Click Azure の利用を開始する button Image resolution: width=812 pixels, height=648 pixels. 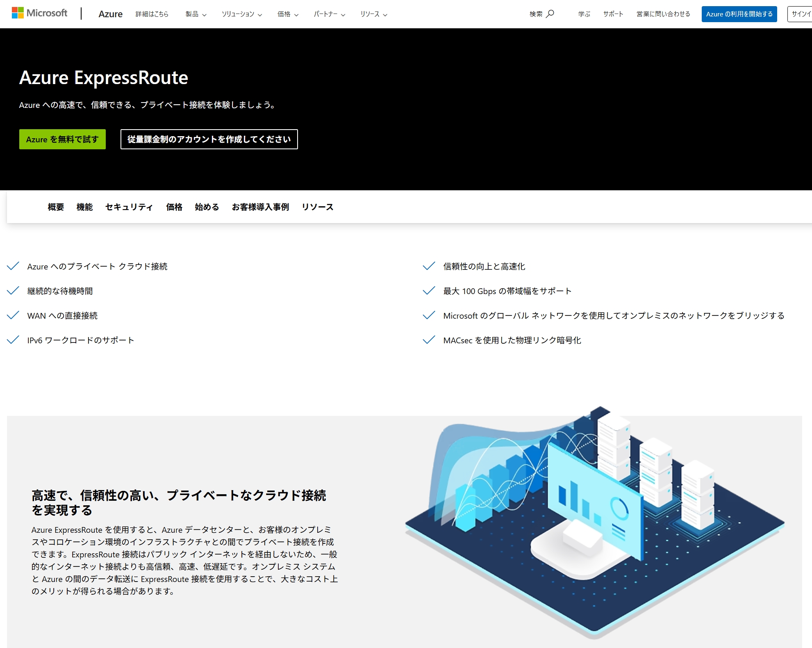[x=739, y=14]
